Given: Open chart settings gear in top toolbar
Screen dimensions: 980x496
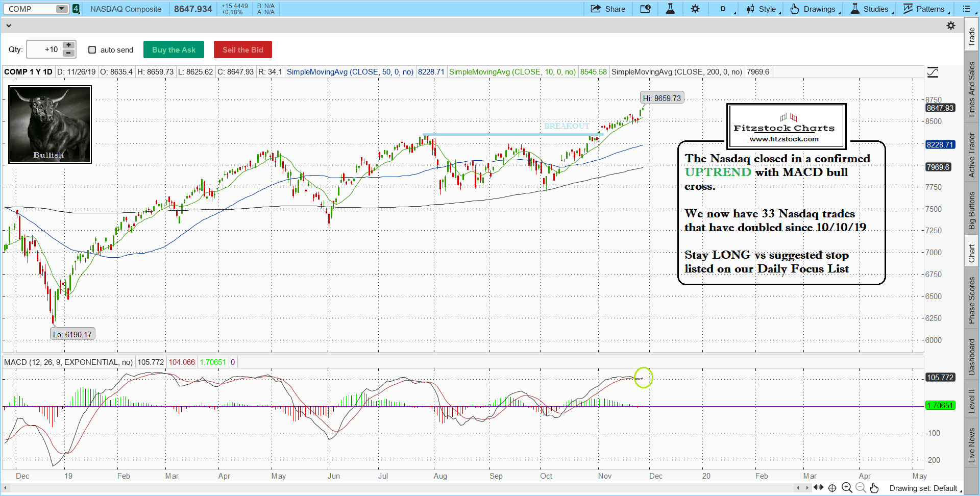Looking at the screenshot, I should pyautogui.click(x=695, y=9).
